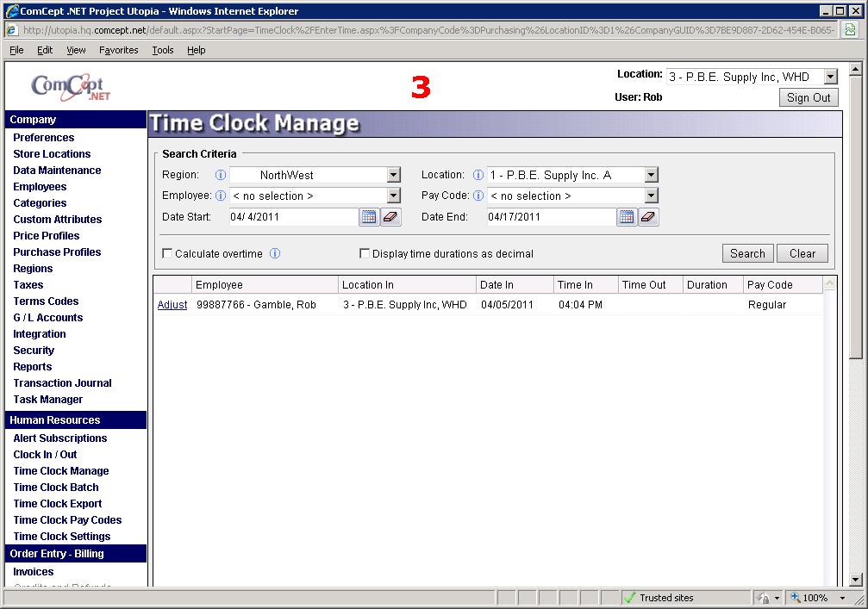Screen dimensions: 868x609
Task: Open the Tools menu
Action: [163, 50]
